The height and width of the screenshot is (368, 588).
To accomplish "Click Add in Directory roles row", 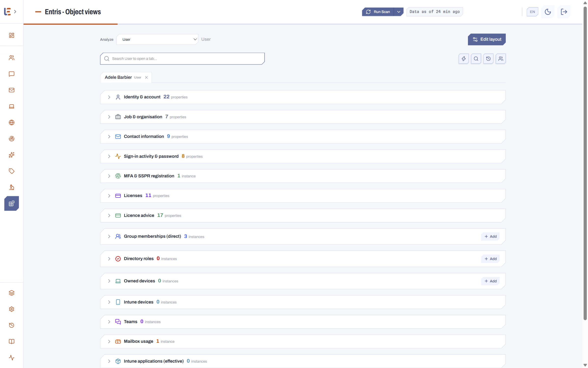I will [490, 259].
